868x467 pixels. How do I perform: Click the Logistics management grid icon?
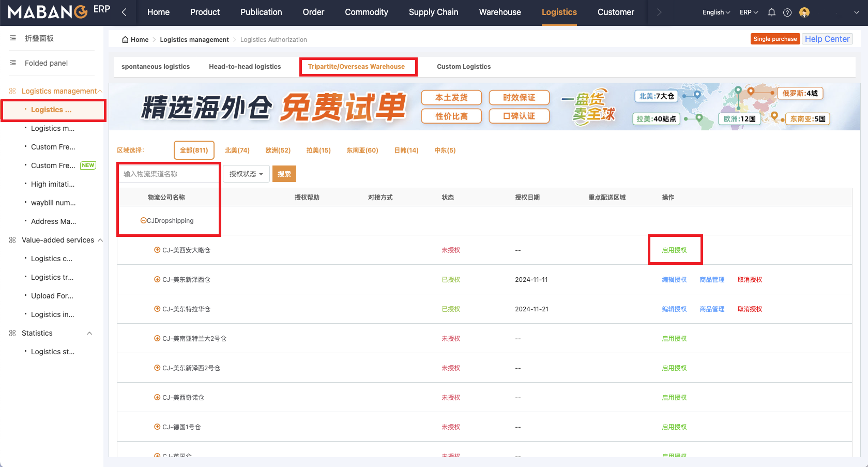(12, 91)
